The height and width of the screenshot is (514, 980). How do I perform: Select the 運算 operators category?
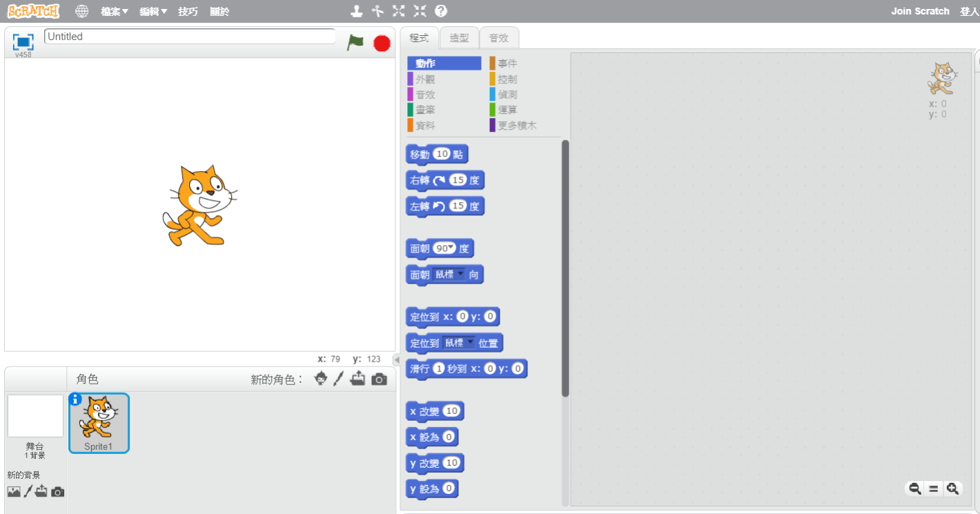tap(527, 110)
